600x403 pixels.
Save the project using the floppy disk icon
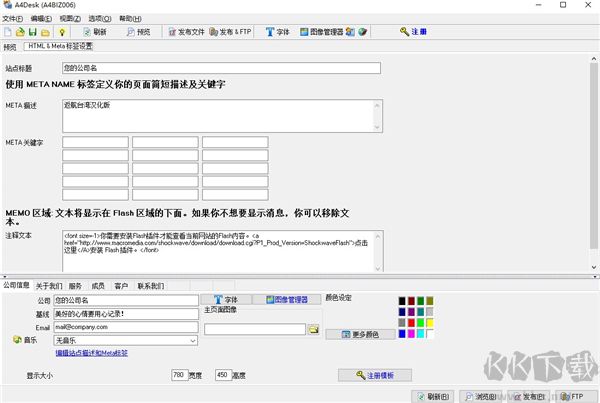(x=33, y=32)
